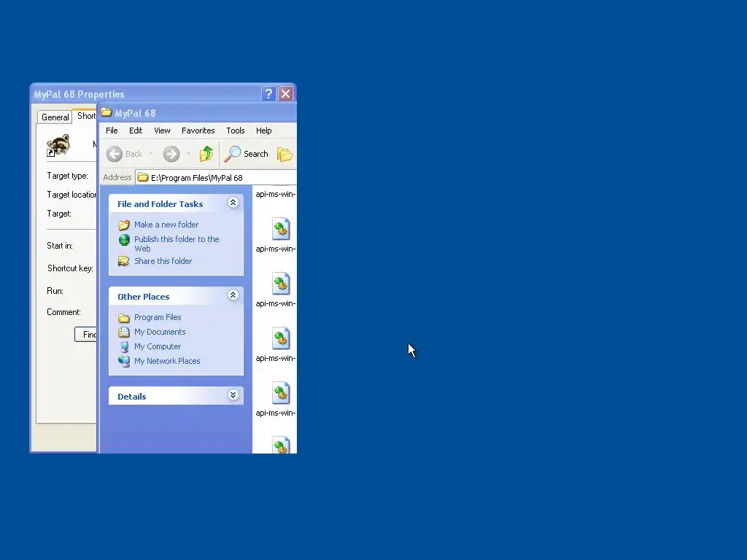Click Publish this folder to the Web
Image resolution: width=747 pixels, height=560 pixels.
pyautogui.click(x=177, y=244)
